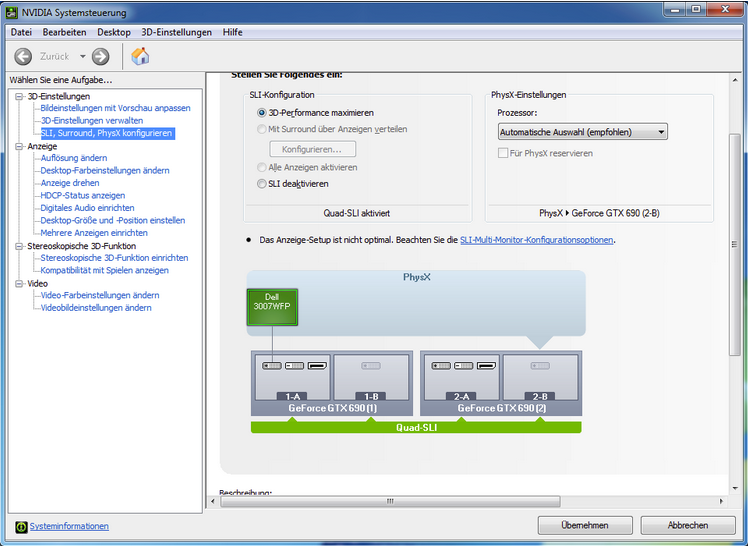Select SLI, Surround, PhysX konfigurieren
Image resolution: width=748 pixels, height=546 pixels.
pyautogui.click(x=107, y=133)
